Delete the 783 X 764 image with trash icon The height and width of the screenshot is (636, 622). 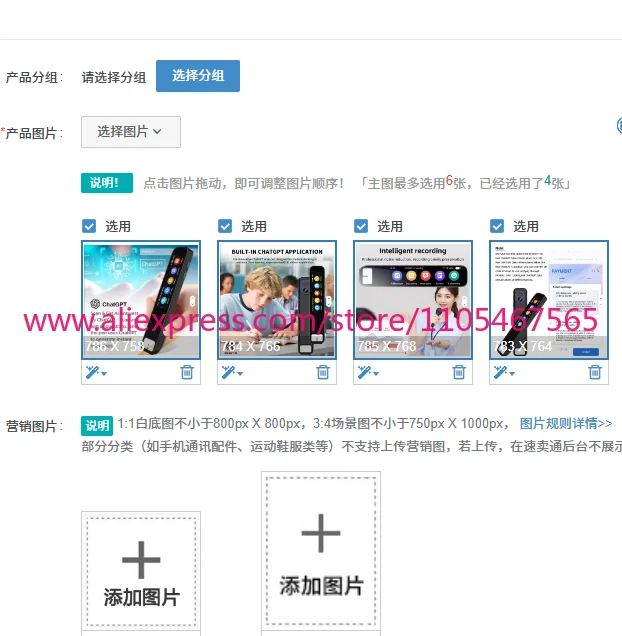pyautogui.click(x=595, y=372)
